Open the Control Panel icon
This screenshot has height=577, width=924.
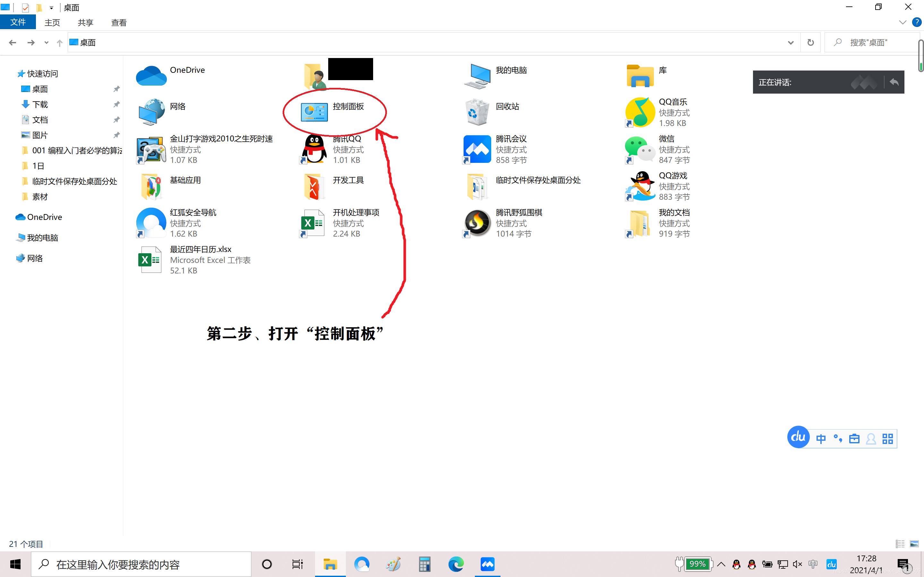[x=314, y=112]
